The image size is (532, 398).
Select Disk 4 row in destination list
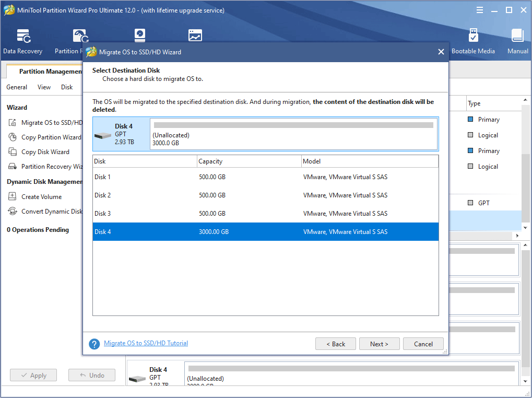(266, 232)
